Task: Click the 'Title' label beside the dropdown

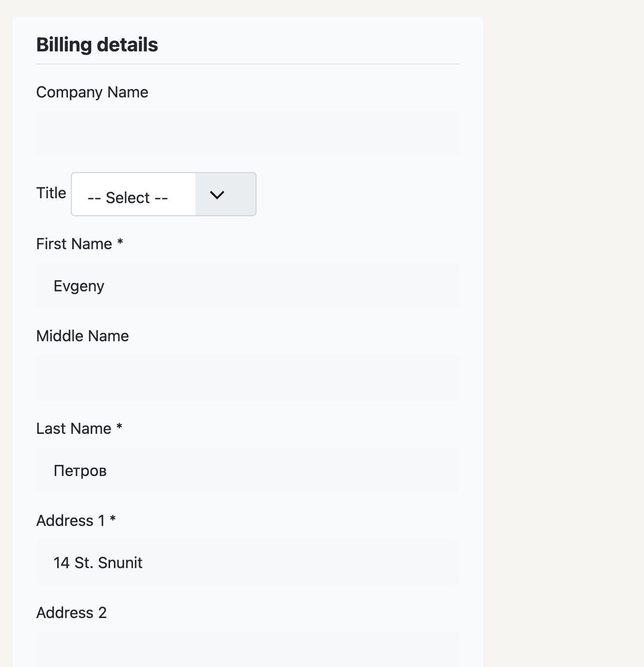Action: 51,193
